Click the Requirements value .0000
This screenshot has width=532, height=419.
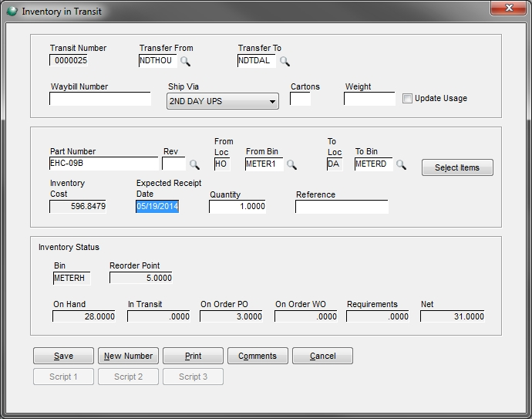(x=378, y=316)
